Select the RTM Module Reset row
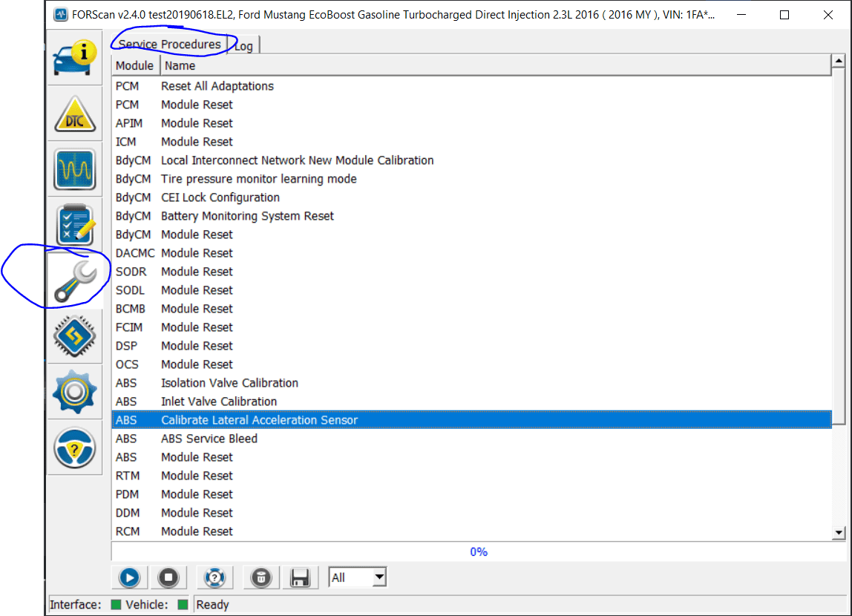Image resolution: width=852 pixels, height=616 pixels. [x=472, y=476]
